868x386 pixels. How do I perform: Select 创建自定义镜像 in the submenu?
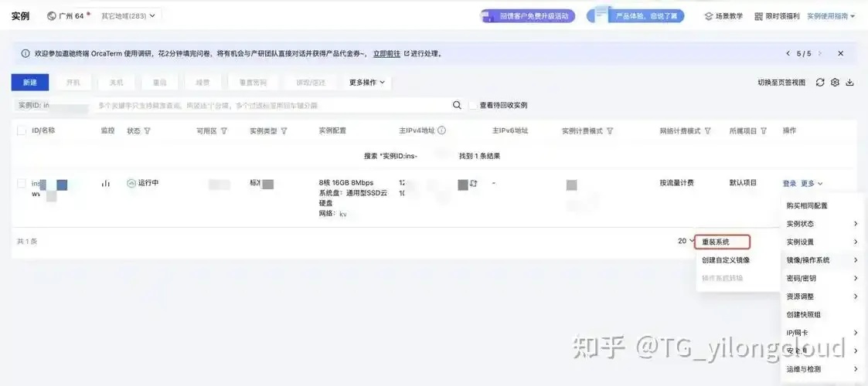[x=725, y=260]
